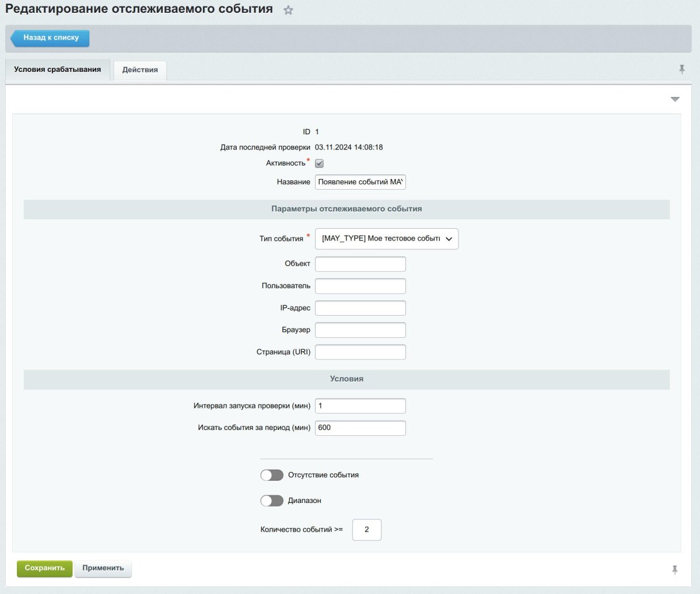Click the Название text field
700x594 pixels.
point(360,181)
